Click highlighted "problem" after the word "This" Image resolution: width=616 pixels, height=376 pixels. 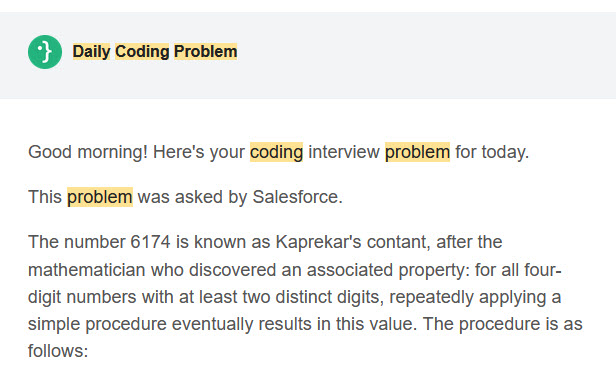pyautogui.click(x=100, y=197)
